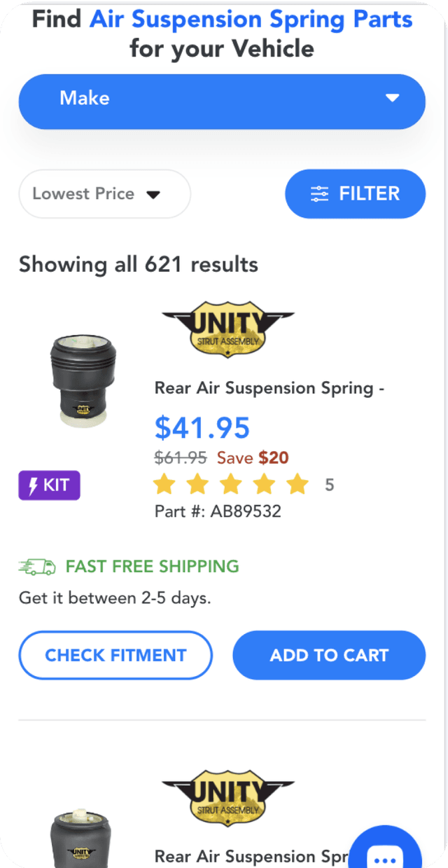Click the fast shipping truck icon

[x=37, y=567]
